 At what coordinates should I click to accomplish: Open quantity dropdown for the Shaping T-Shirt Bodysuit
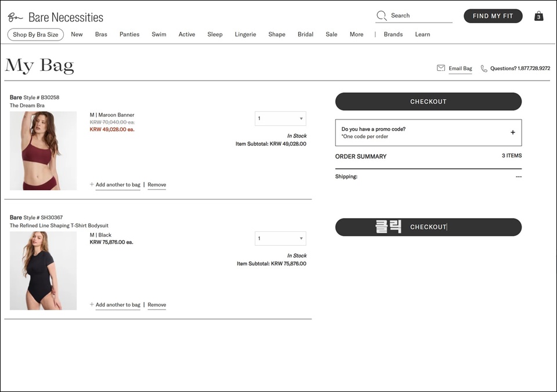point(280,238)
